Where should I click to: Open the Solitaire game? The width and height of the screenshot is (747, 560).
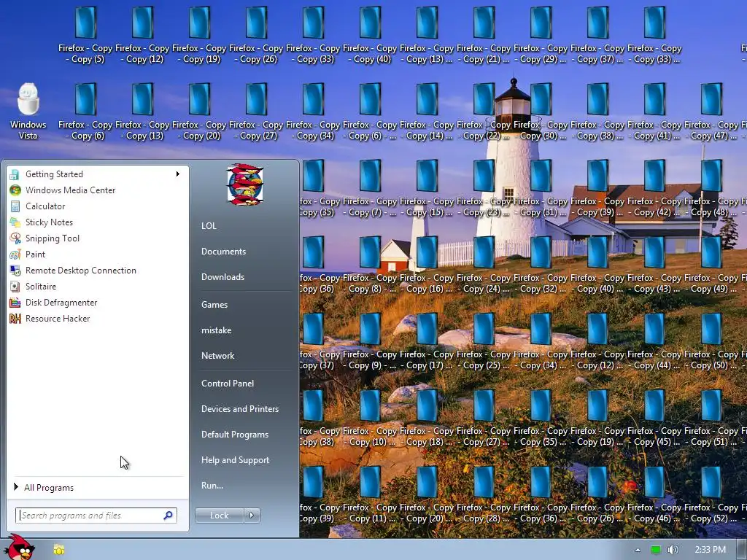click(98, 286)
